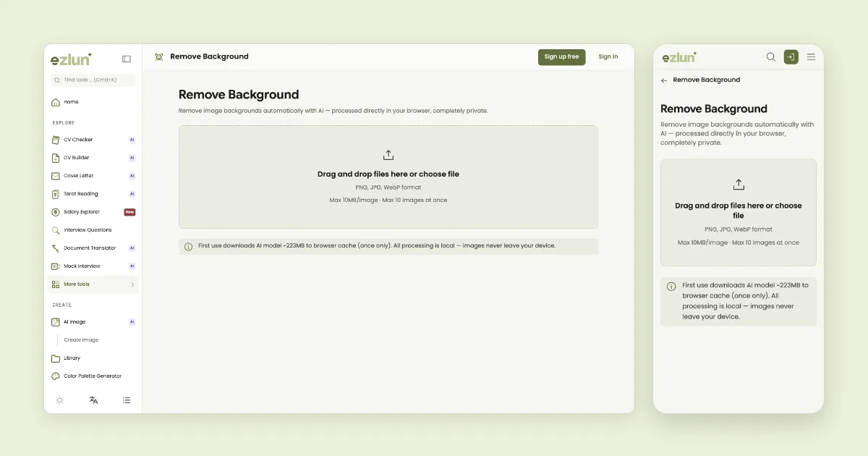The image size is (868, 456).
Task: Start Mock Interview from its icon
Action: 56,266
